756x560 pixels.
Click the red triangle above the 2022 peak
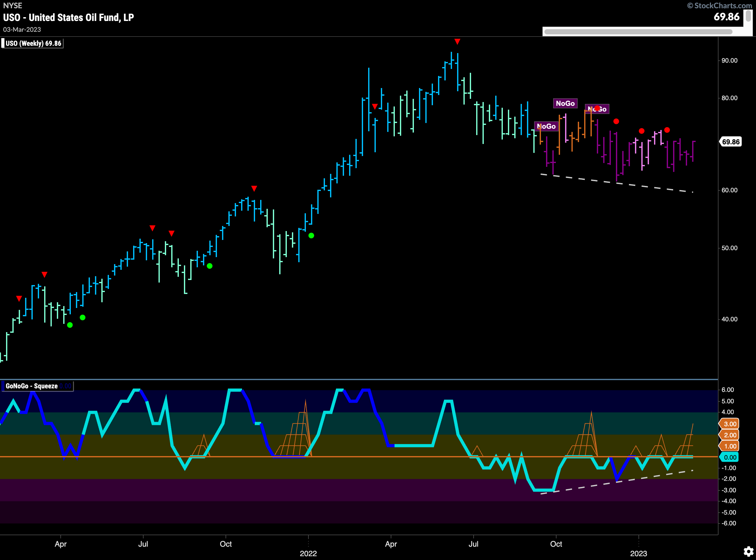tap(457, 42)
